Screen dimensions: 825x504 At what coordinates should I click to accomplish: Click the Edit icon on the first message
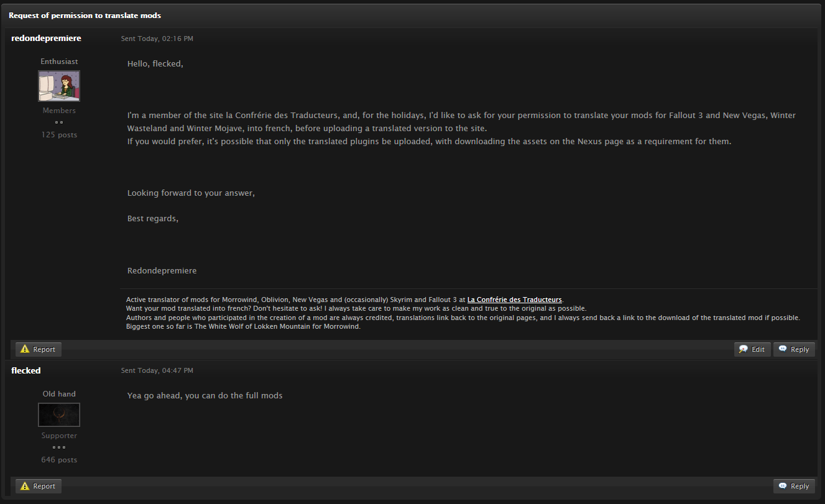pos(743,349)
